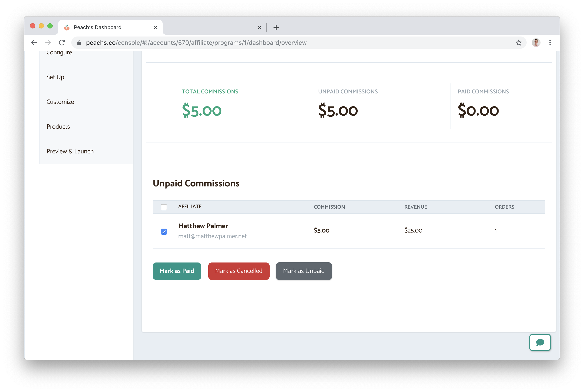584x392 pixels.
Task: Go to Preview & Launch section
Action: [x=70, y=151]
